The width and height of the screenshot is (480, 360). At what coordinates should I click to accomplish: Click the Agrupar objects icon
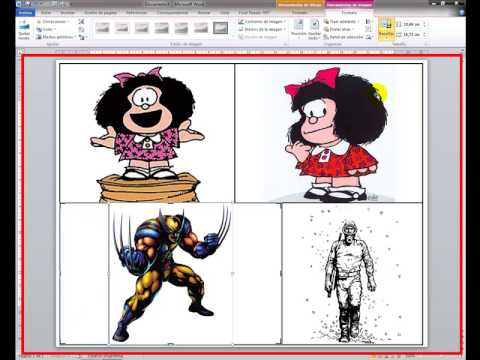coord(368,29)
